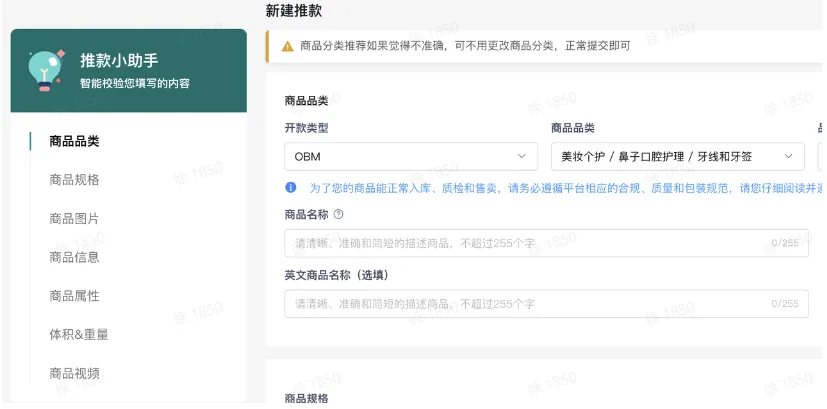Screen dimensions: 827x409
Task: Click the OBM selected value
Action: coord(307,157)
